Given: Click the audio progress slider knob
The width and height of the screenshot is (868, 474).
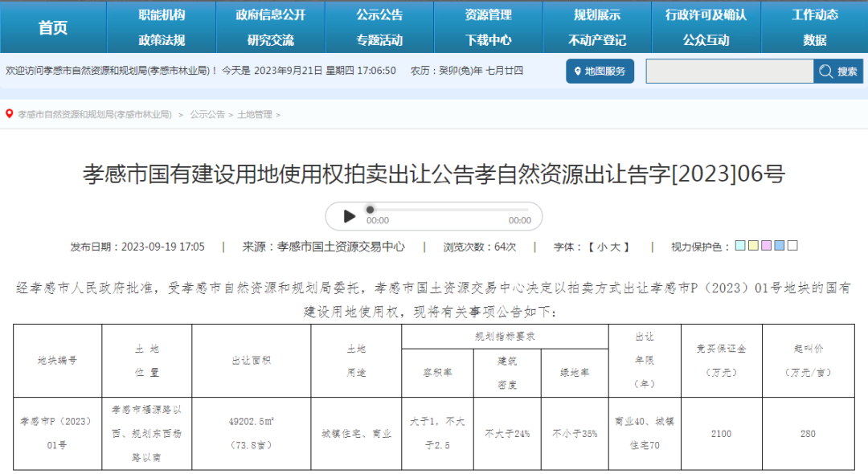Looking at the screenshot, I should point(370,210).
